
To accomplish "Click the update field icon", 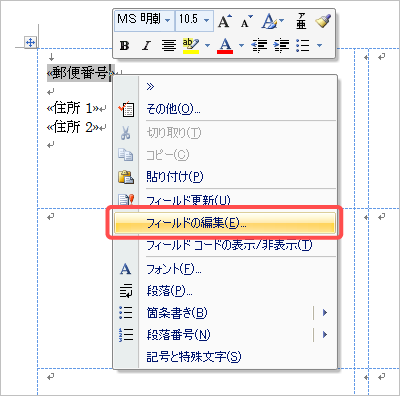I will pyautogui.click(x=126, y=199).
